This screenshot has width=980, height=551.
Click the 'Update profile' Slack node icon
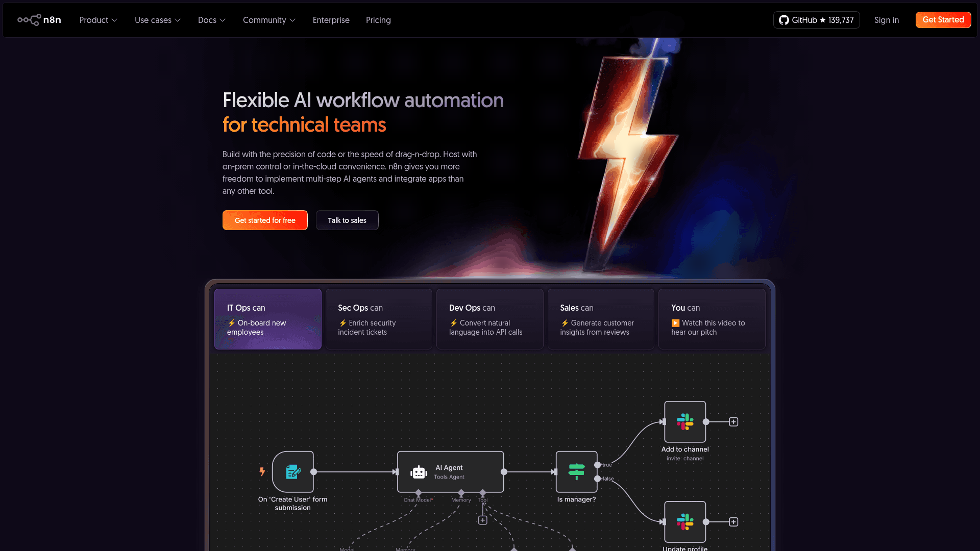685,522
